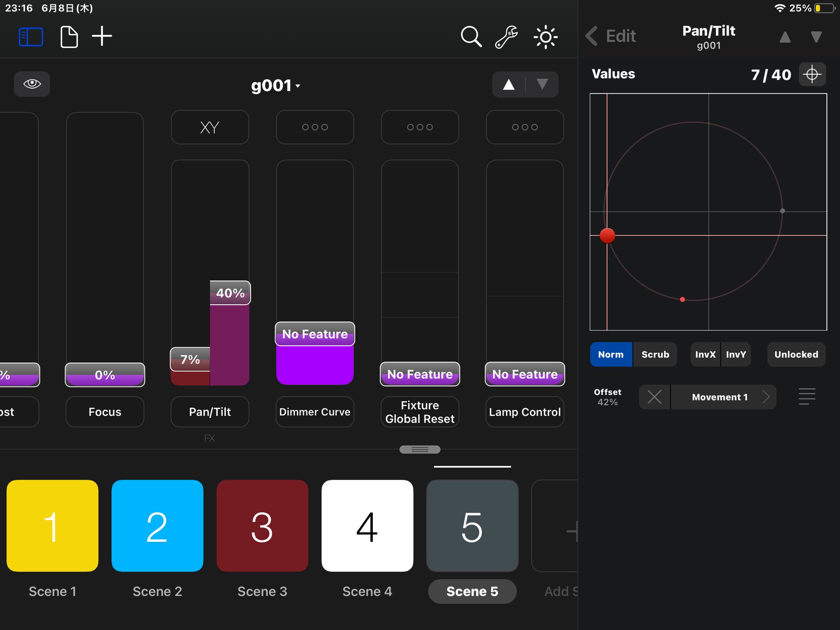Image resolution: width=840 pixels, height=630 pixels.
Task: Step down with Pan/Tilt header down triangle
Action: (816, 37)
